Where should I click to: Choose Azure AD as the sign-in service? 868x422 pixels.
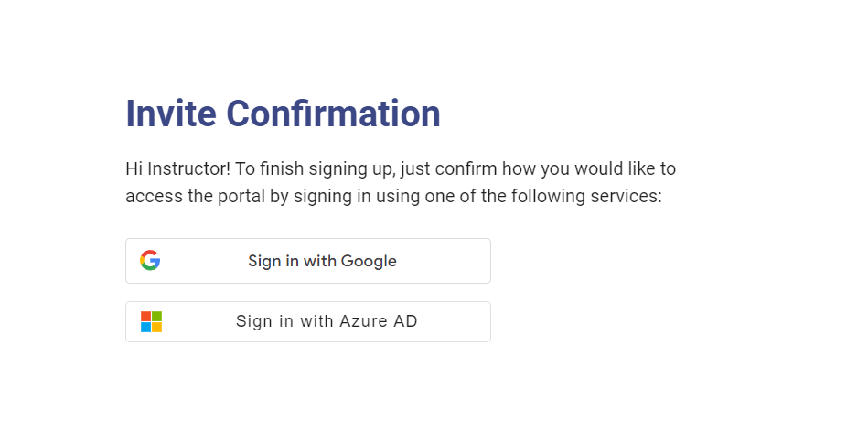308,321
